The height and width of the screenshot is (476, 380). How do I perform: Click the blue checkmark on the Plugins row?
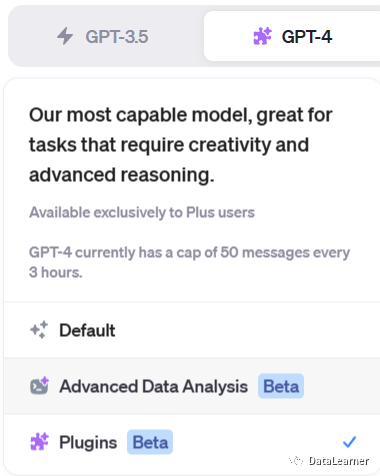(x=349, y=442)
